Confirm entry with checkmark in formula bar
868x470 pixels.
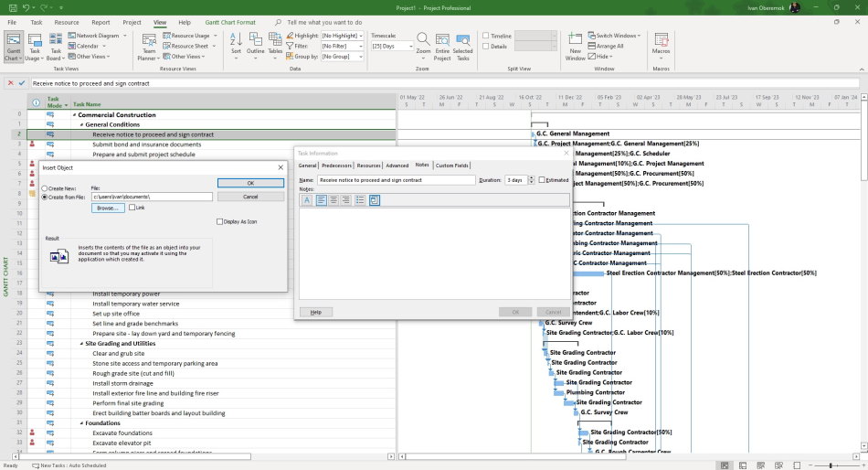pyautogui.click(x=22, y=83)
